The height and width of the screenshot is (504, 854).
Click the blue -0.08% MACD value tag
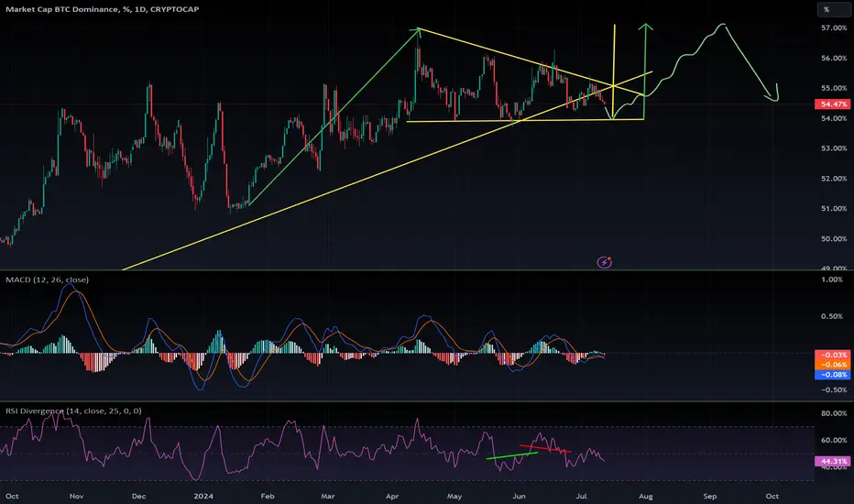[x=832, y=374]
